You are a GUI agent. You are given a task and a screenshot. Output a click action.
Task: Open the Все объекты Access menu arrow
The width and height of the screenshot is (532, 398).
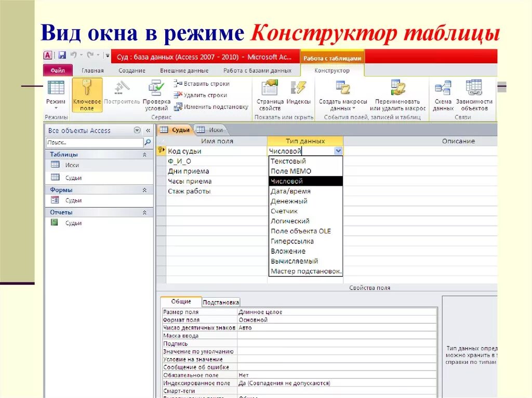click(137, 130)
